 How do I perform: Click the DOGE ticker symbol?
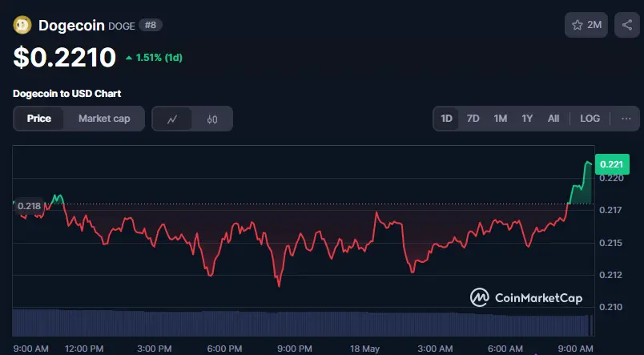[122, 26]
